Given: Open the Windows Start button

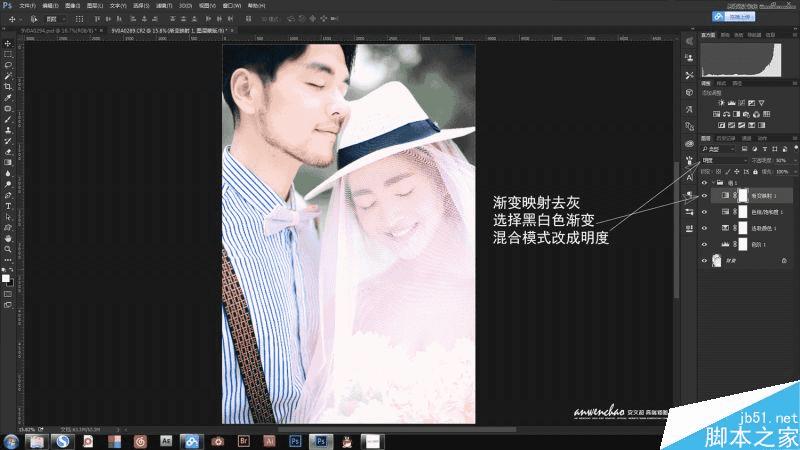Looking at the screenshot, I should (10, 441).
